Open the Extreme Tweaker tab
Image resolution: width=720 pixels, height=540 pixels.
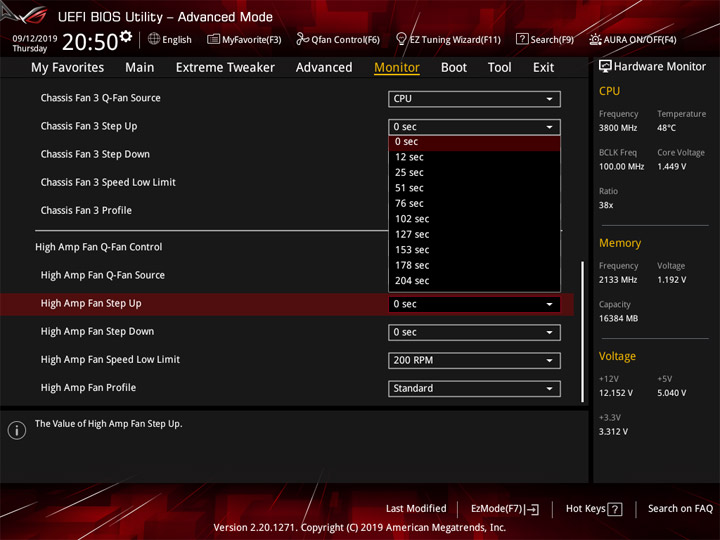(225, 68)
